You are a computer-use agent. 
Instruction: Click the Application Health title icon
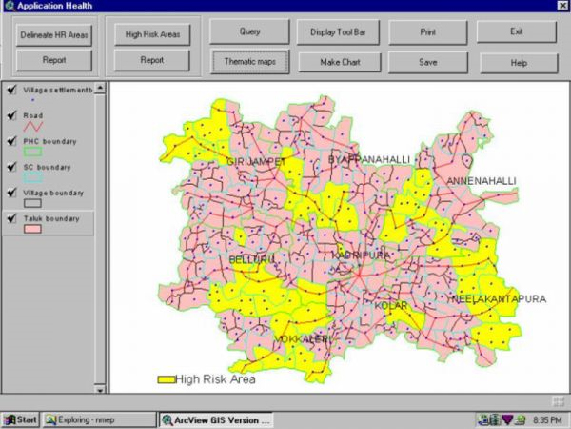pos(9,5)
